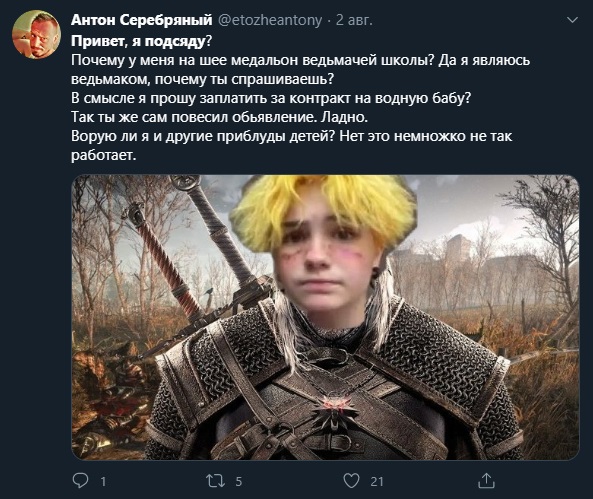Click the tweet line about медальон ведьмачей школы
Viewport: 593px width, 499px height.
click(300, 60)
